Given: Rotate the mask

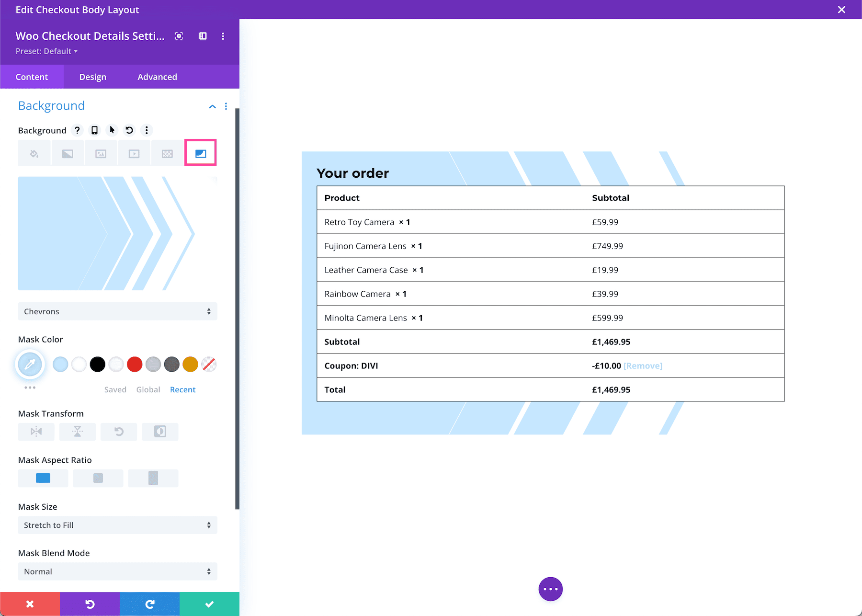Looking at the screenshot, I should [118, 432].
